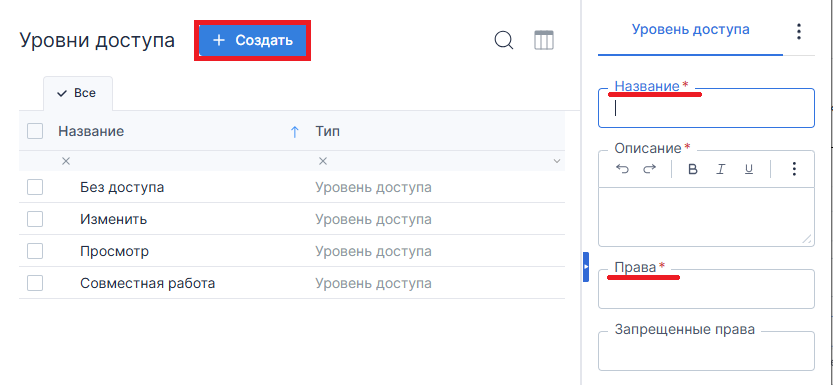Open the column settings icon
Image resolution: width=833 pixels, height=385 pixels.
[x=543, y=40]
